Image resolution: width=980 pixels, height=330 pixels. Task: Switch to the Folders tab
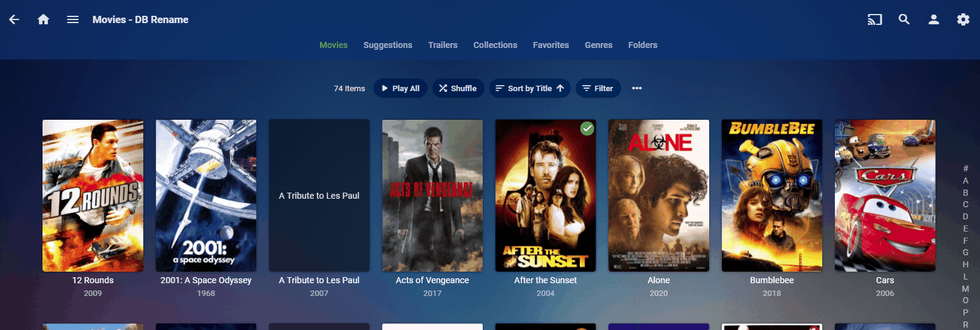(642, 45)
